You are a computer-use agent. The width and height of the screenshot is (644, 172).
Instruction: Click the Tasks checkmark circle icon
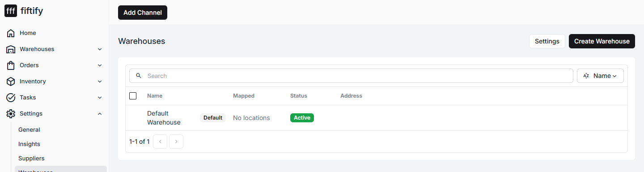(11, 98)
